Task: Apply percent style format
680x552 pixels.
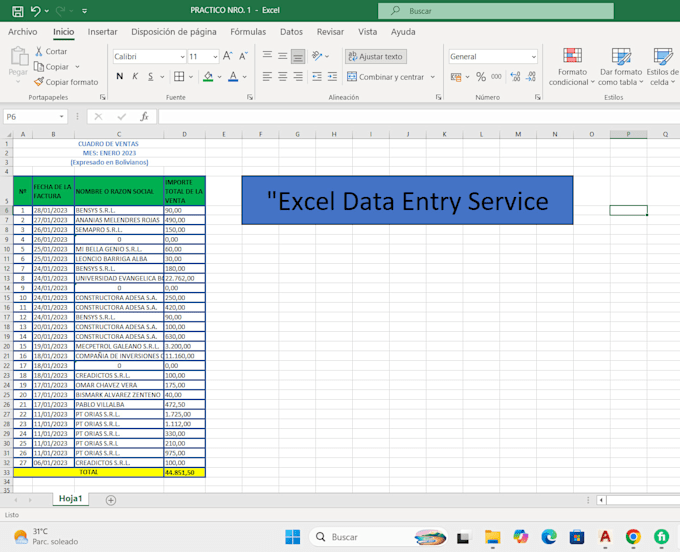Action: tap(481, 77)
